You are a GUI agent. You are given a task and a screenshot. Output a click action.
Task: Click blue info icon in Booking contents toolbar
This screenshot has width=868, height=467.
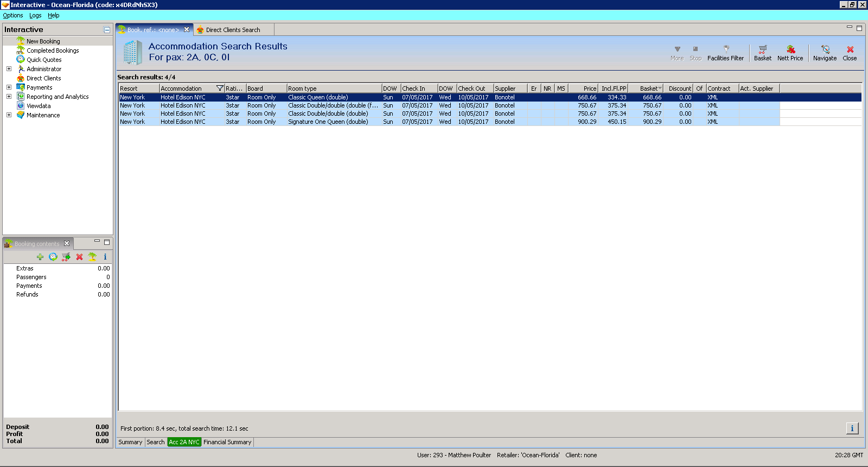[x=105, y=257]
